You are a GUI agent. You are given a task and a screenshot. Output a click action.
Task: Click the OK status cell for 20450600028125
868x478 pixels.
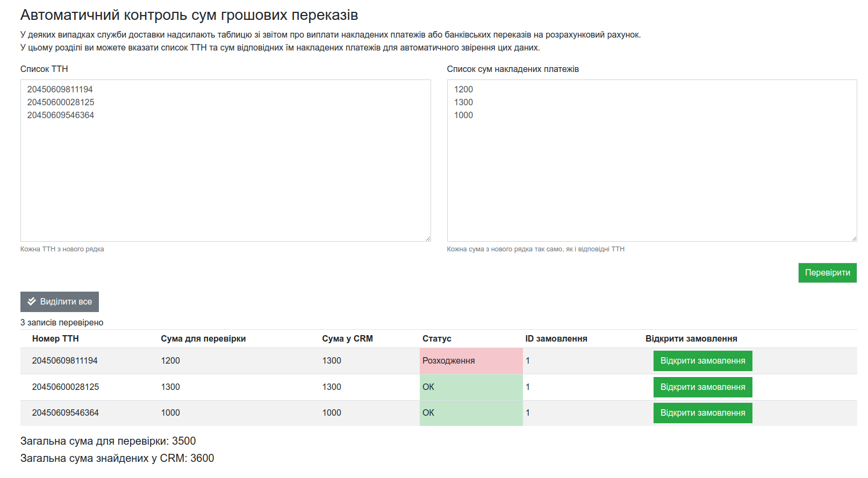pyautogui.click(x=471, y=387)
